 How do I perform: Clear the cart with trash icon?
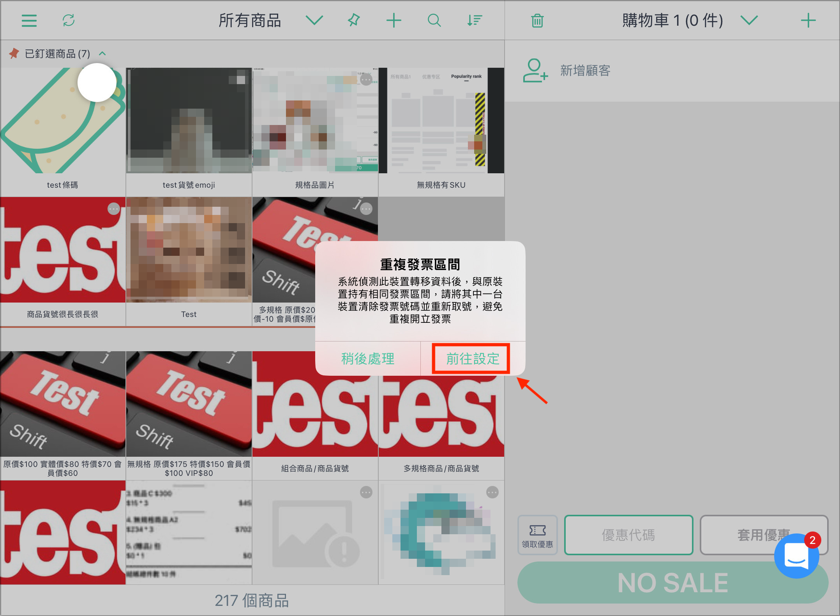pos(537,21)
